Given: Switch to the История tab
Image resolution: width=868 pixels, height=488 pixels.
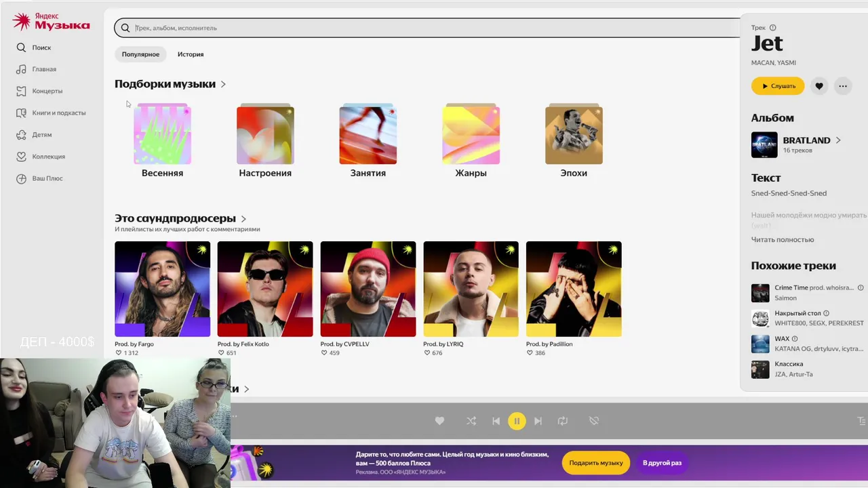Looking at the screenshot, I should click(x=191, y=54).
